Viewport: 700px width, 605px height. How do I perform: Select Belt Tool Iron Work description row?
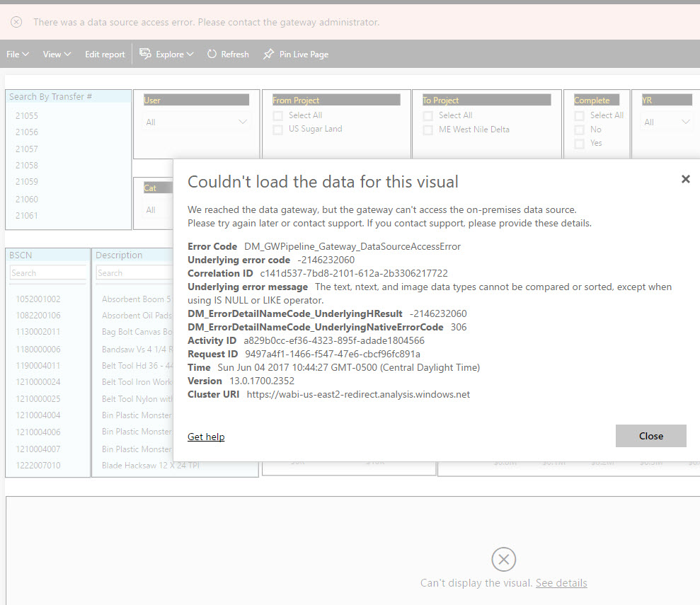tap(137, 382)
